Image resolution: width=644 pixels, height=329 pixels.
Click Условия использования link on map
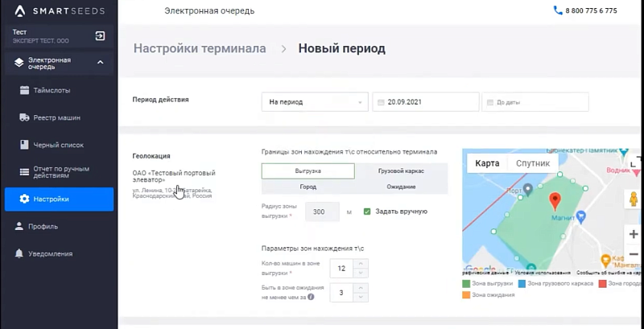[542, 273]
